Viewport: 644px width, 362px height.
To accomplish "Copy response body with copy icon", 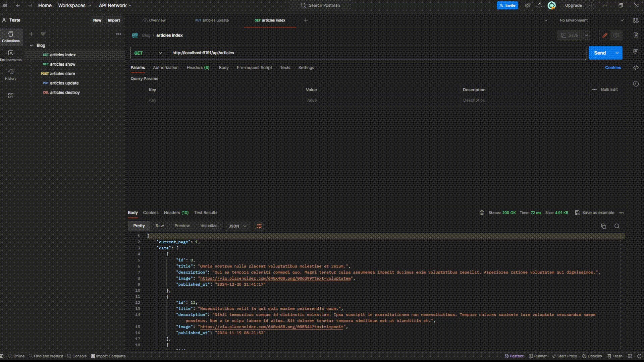I will (603, 226).
